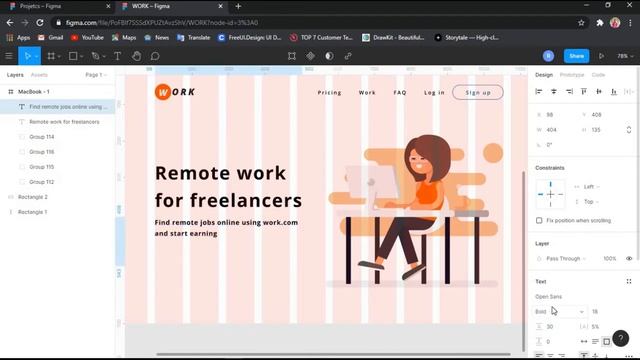
Task: Switch to the Design tab
Action: pos(544,75)
